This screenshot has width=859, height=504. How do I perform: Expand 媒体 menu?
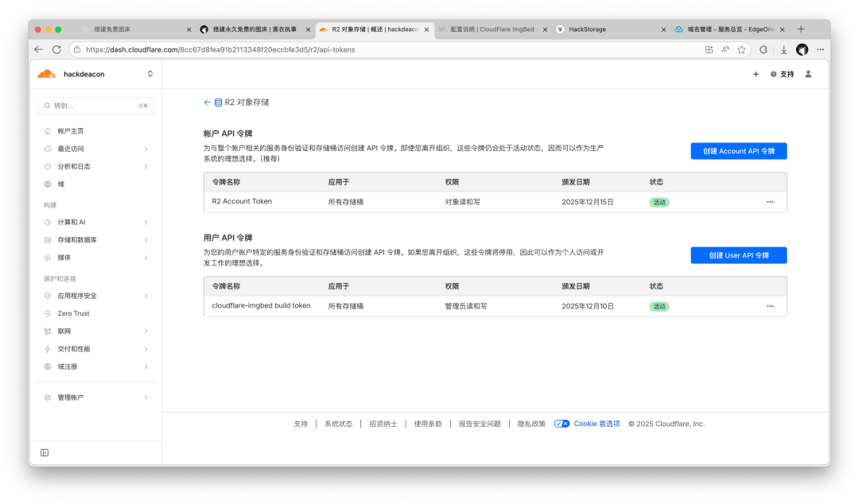click(x=96, y=258)
